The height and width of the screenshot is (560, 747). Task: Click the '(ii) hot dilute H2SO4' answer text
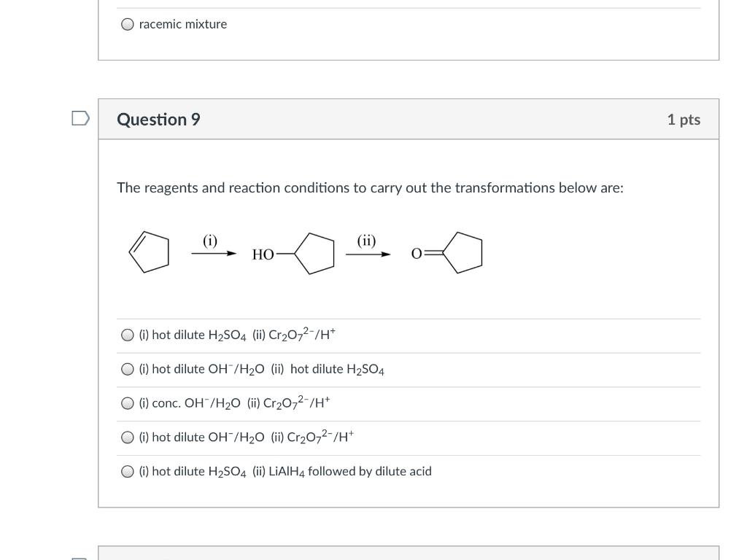328,370
